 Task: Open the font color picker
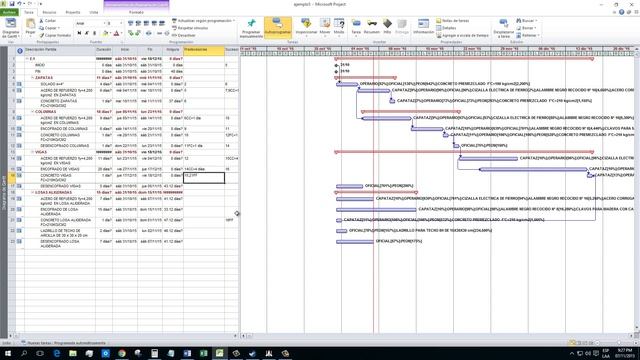117,33
